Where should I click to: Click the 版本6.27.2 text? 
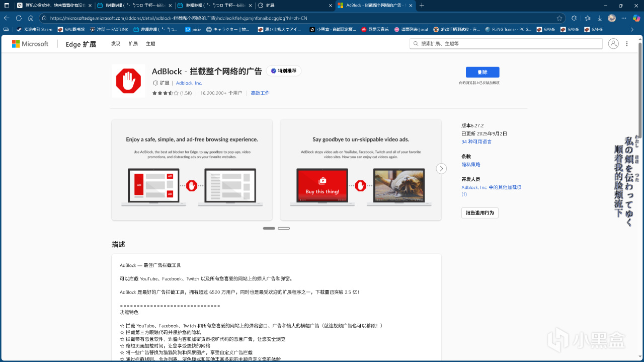coord(472,126)
